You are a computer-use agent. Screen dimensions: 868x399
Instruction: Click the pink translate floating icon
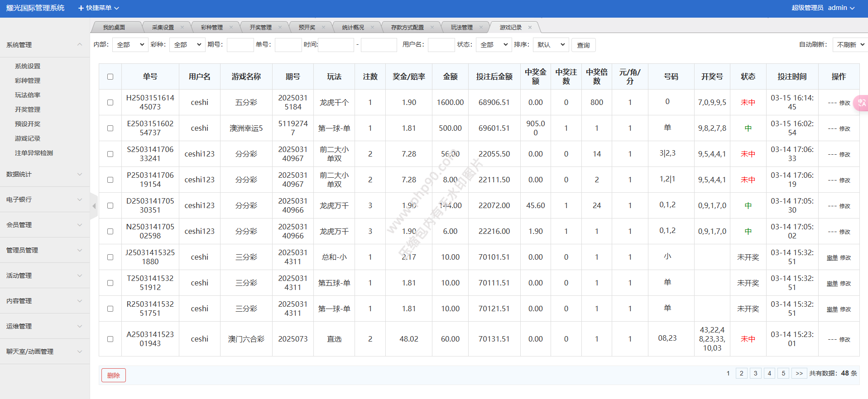[861, 103]
